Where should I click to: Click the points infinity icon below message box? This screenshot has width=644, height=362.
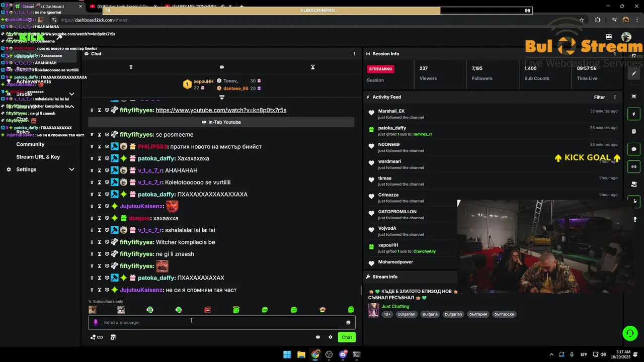pyautogui.click(x=97, y=337)
